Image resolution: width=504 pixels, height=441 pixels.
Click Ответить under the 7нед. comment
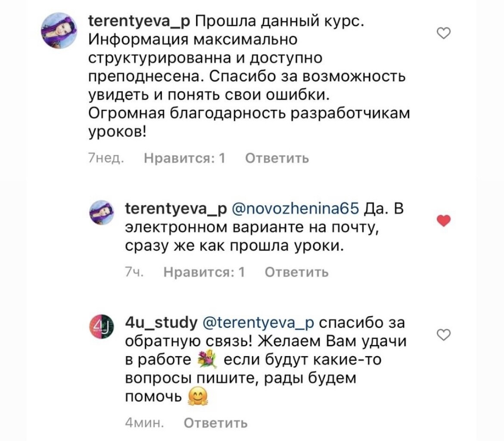click(277, 158)
